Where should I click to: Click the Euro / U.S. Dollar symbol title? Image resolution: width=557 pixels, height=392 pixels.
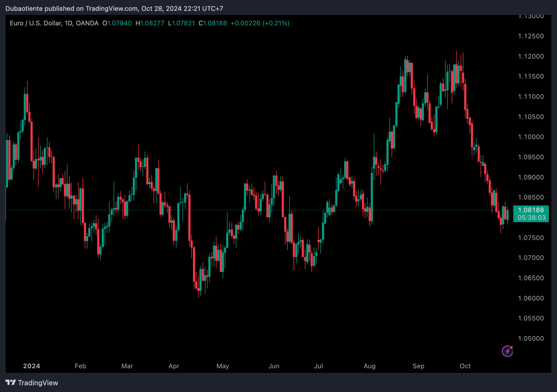[x=54, y=23]
